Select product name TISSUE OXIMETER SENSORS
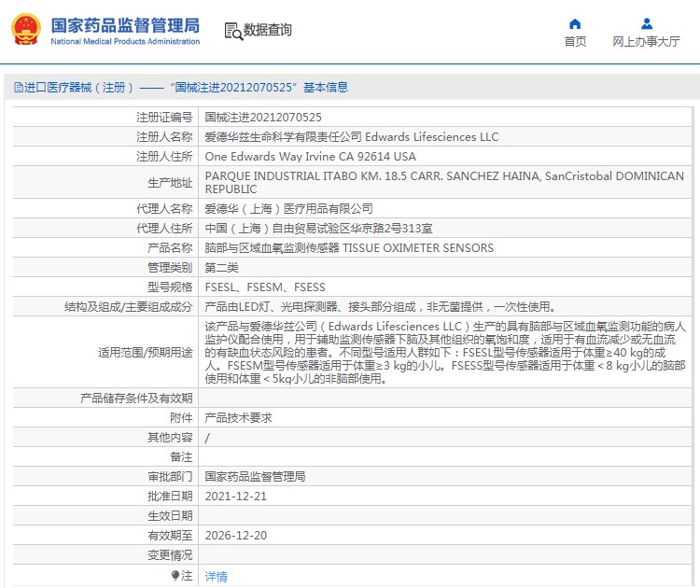700x588 pixels. pos(349,247)
